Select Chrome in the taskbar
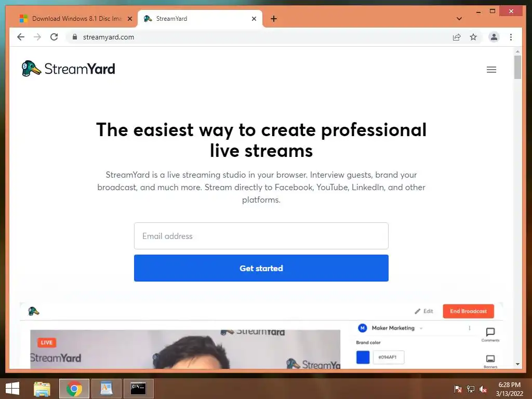This screenshot has width=532, height=399. pos(74,389)
